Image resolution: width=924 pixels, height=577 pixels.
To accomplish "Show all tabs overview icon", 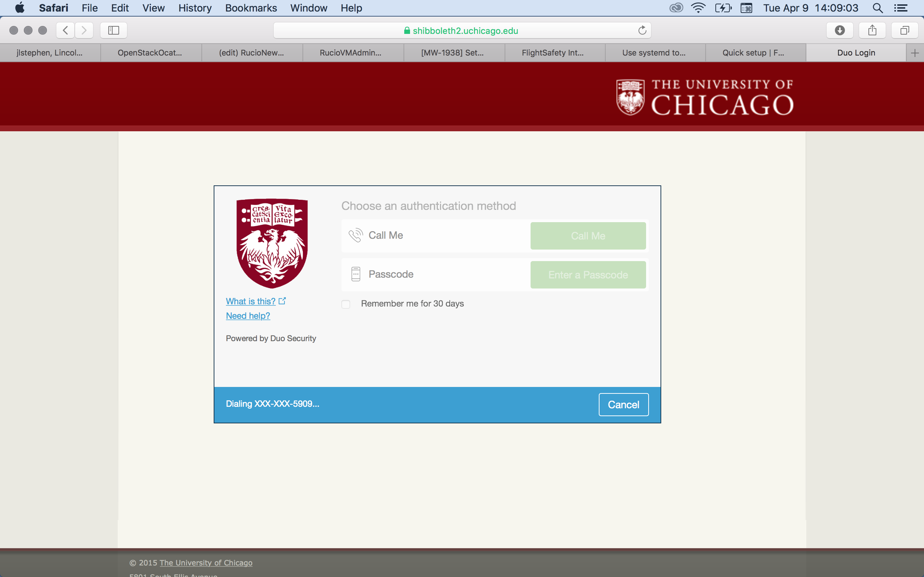I will 905,30.
